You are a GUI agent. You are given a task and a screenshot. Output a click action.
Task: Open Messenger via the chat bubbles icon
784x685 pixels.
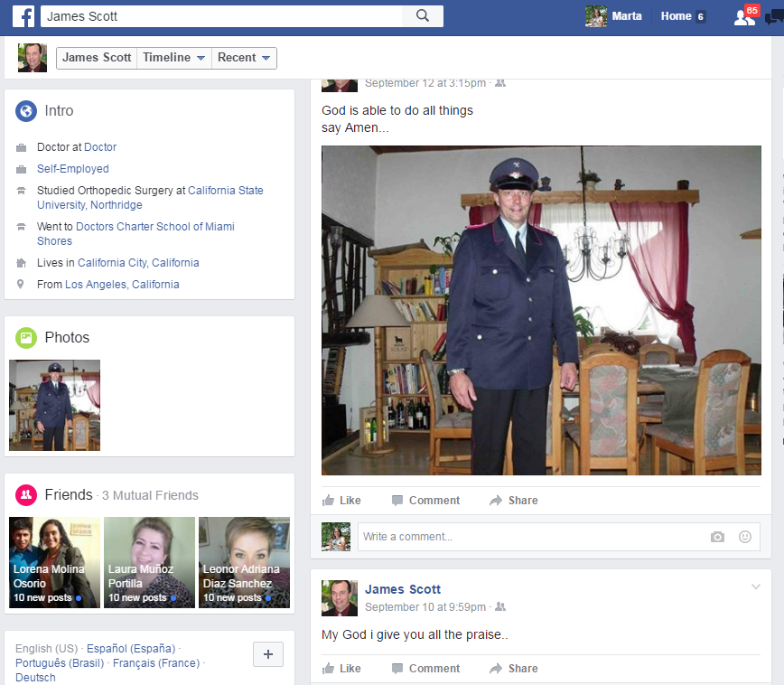click(774, 17)
